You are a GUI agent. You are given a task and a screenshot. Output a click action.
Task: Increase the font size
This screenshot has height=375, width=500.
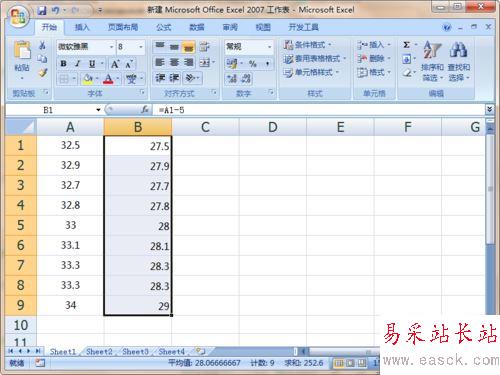click(115, 63)
